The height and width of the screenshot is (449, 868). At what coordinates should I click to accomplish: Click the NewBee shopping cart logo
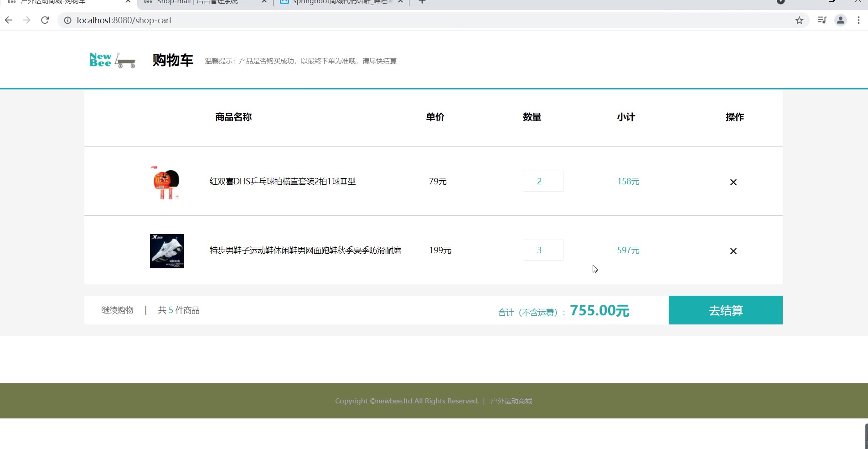pyautogui.click(x=112, y=60)
